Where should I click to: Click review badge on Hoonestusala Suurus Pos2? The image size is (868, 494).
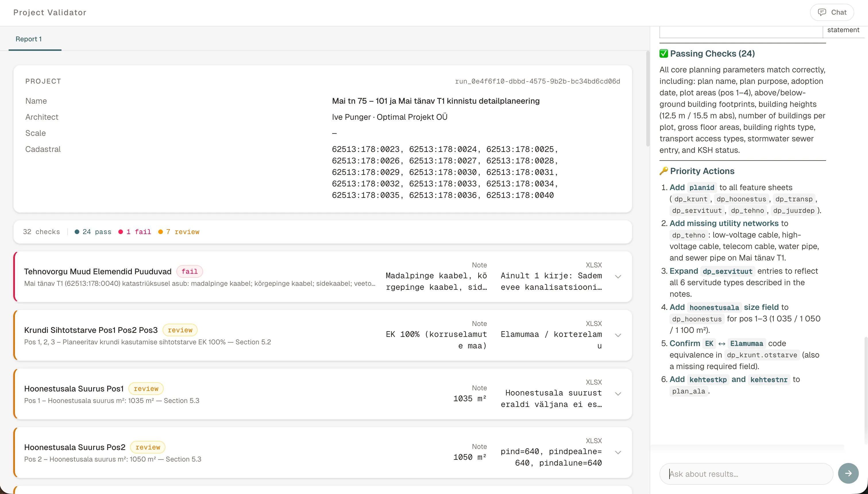[x=148, y=447]
